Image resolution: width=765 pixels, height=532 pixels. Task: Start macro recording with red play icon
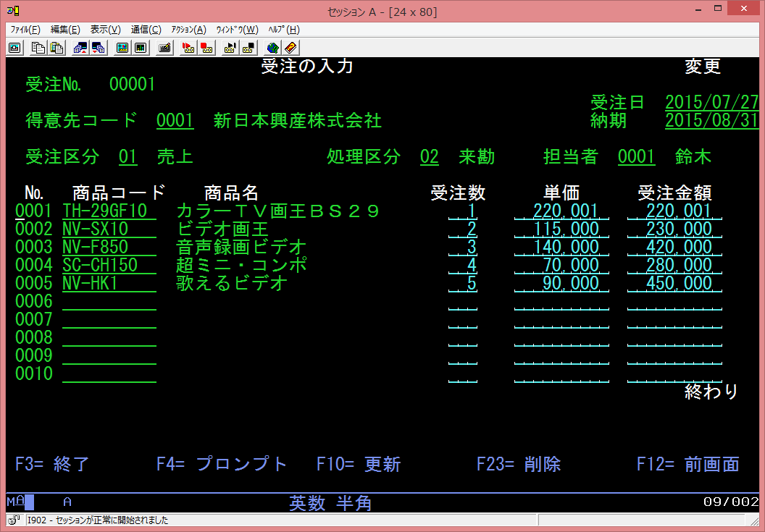click(x=188, y=48)
